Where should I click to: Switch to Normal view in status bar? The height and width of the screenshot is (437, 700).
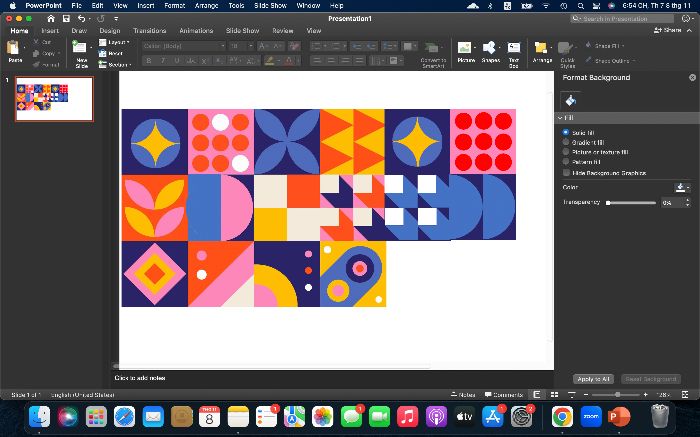537,395
